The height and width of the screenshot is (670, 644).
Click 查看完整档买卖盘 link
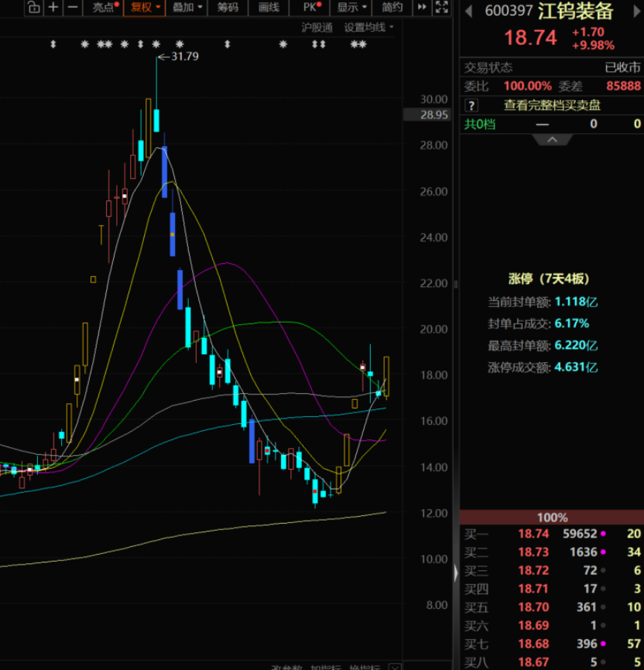coord(552,105)
